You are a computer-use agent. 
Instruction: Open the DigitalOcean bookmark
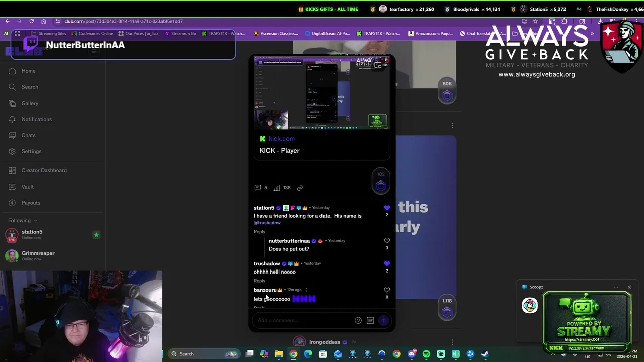(327, 33)
